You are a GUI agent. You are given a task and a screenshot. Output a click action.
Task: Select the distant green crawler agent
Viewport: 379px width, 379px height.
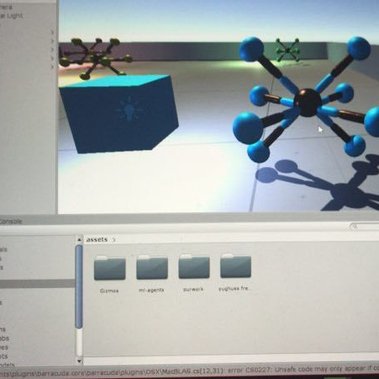tap(287, 50)
